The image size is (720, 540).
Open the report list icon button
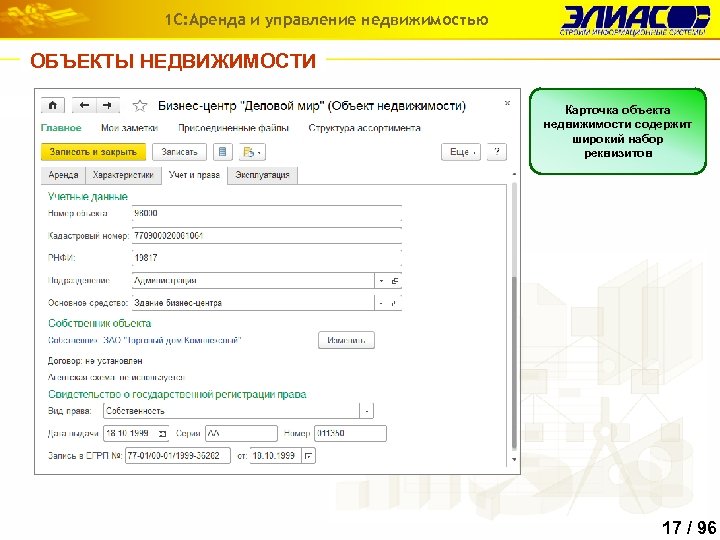(x=223, y=152)
